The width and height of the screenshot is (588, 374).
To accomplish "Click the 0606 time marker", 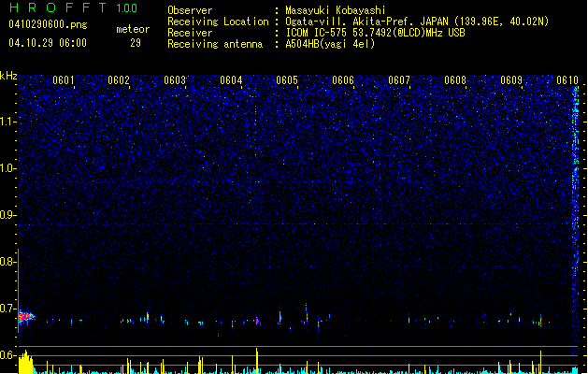I will (343, 80).
